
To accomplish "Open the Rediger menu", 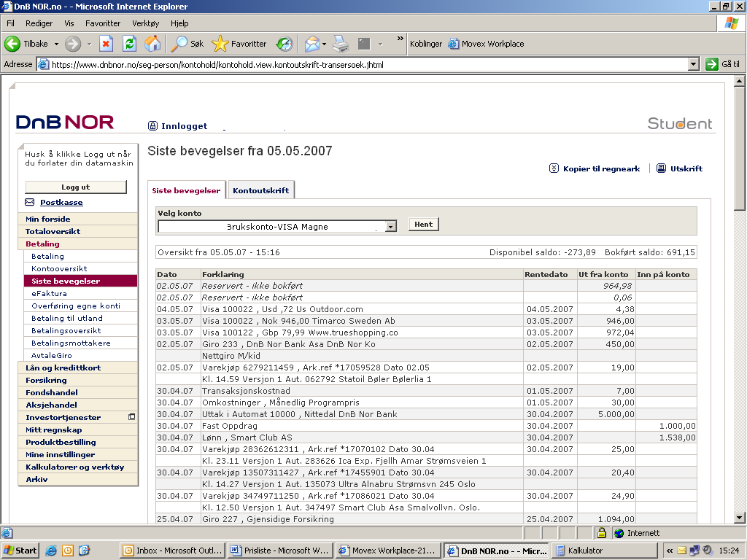I will coord(39,23).
